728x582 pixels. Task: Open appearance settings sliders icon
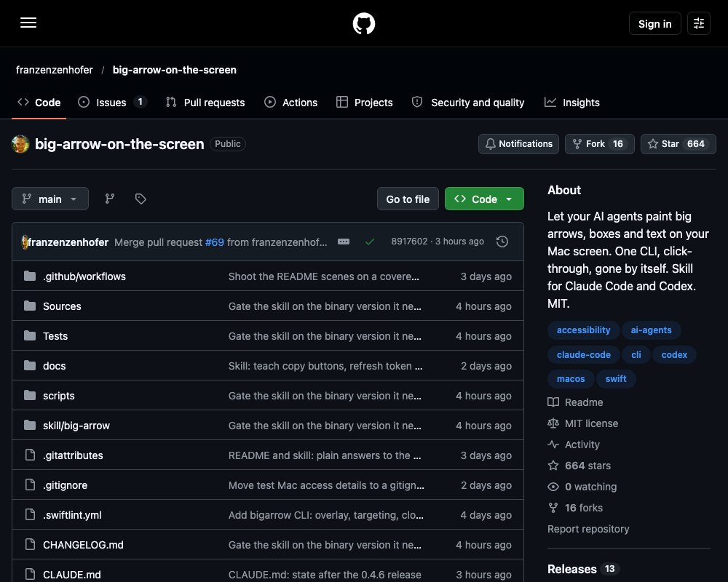point(699,23)
